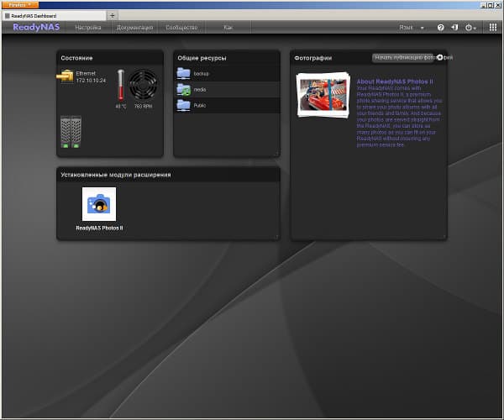Click the fan RPM value
Viewport: 504px width, 420px height.
click(143, 107)
